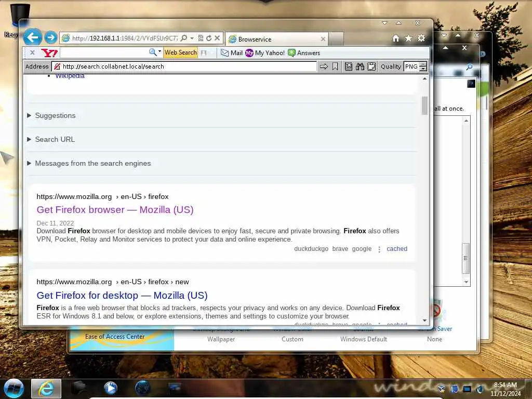Click the page scrollbar down arrow

(x=424, y=320)
